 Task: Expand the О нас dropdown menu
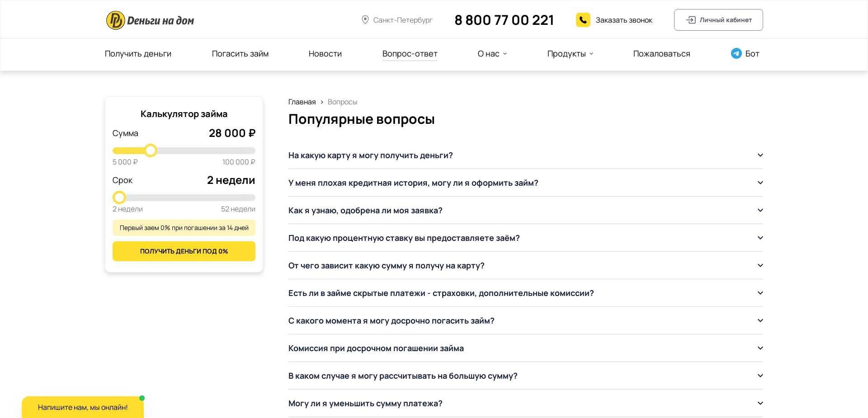coord(491,54)
